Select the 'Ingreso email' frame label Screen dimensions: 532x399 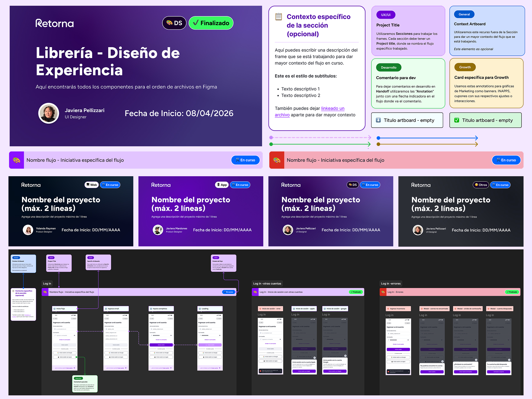[x=116, y=309]
